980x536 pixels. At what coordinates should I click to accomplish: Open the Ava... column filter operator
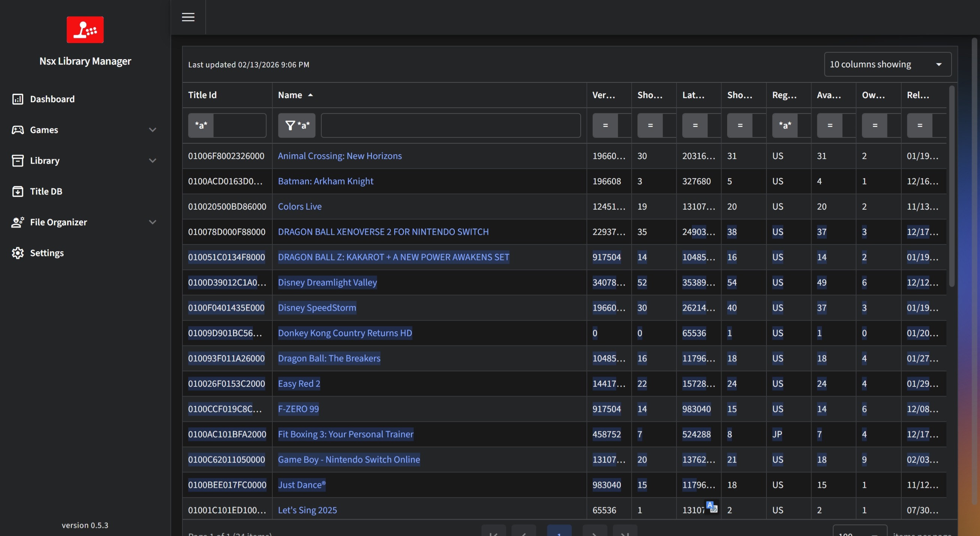click(829, 125)
